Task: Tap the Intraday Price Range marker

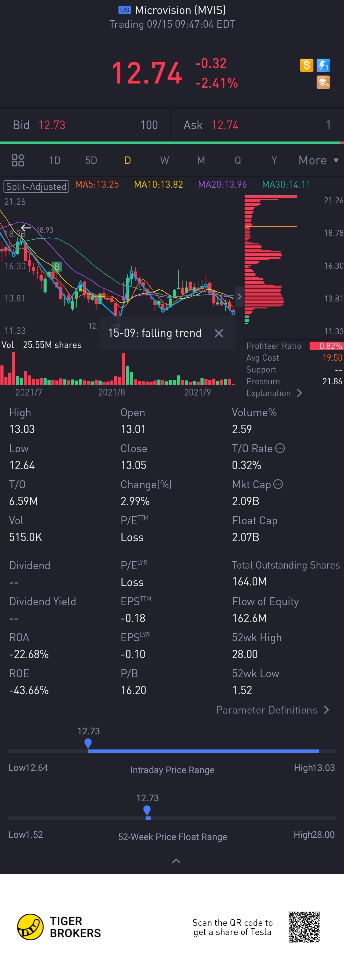Action: [88, 744]
